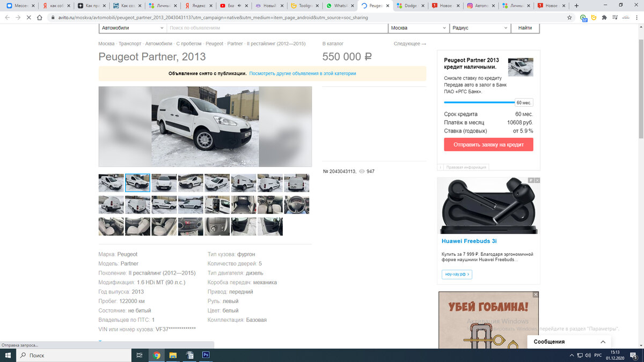Open the Extensions puzzle-piece menu
This screenshot has width=644, height=362.
(605, 17)
